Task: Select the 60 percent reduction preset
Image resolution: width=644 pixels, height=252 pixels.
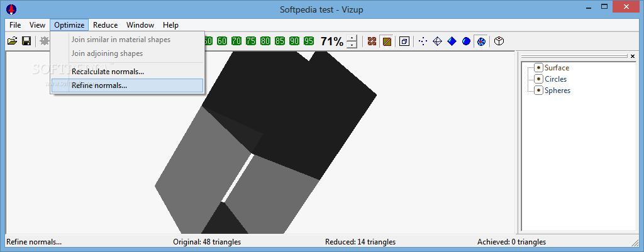Action: [222, 41]
